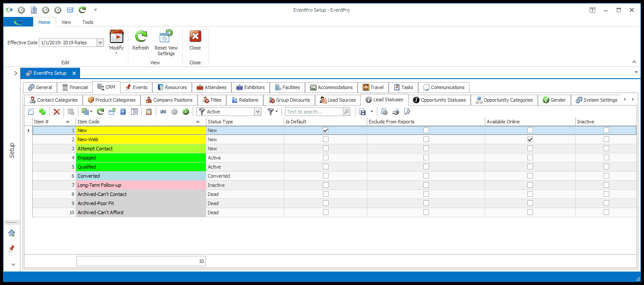Select the light blue Converted item code cell
Image resolution: width=644 pixels, height=285 pixels.
(x=141, y=176)
